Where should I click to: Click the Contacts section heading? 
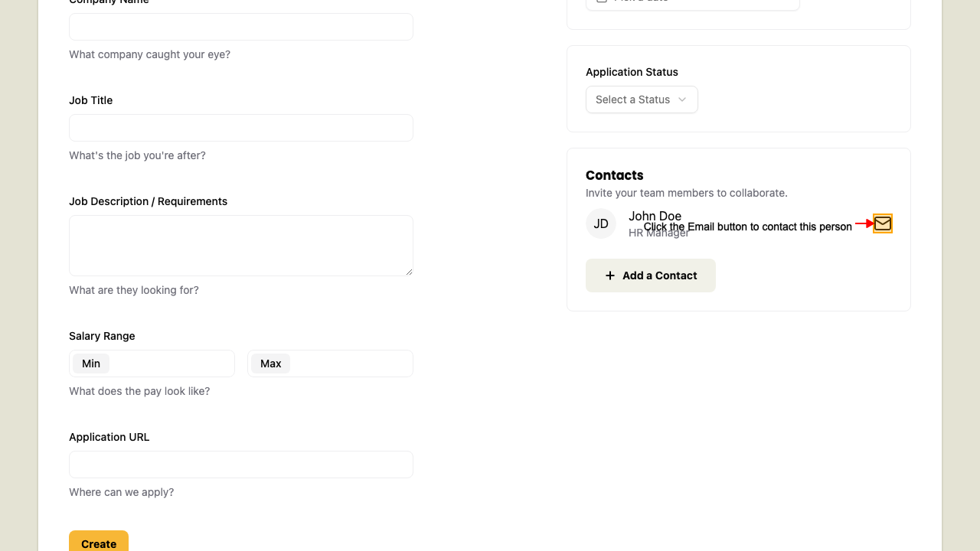615,175
